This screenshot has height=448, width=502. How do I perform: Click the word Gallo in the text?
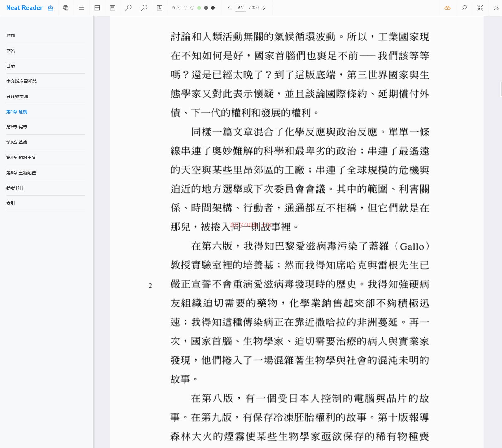412,246
